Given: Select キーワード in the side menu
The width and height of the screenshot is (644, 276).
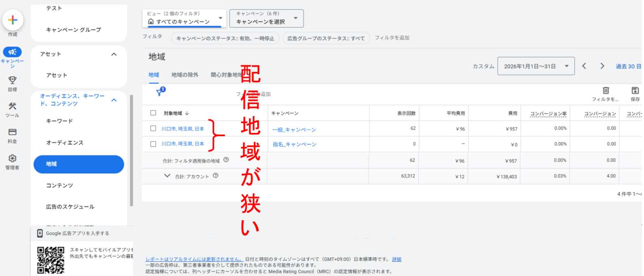Looking at the screenshot, I should [x=59, y=121].
